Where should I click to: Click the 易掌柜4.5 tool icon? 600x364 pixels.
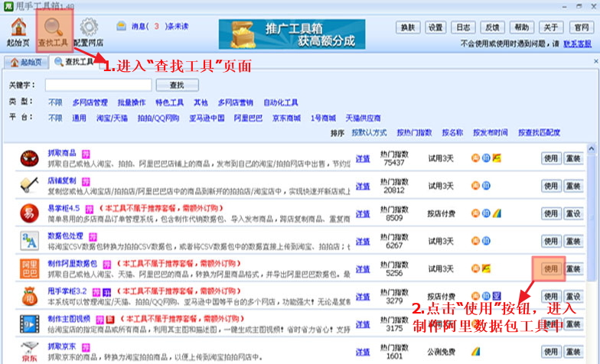click(29, 213)
